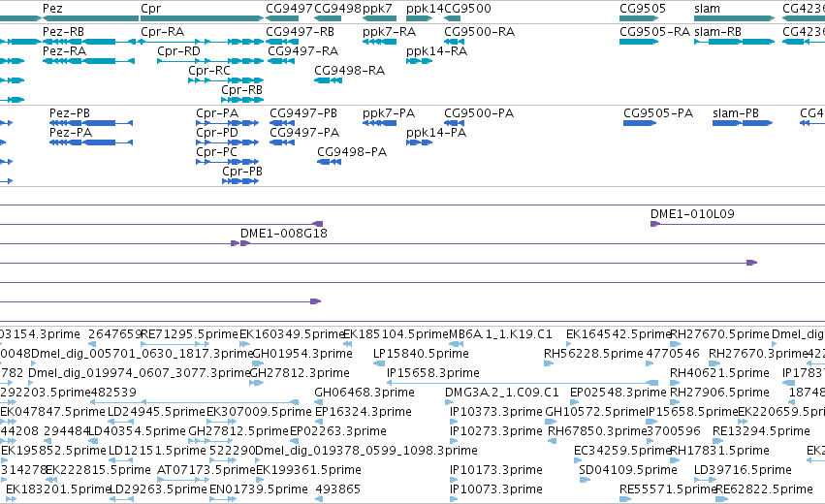Click EST EK164542.5prime
The width and height of the screenshot is (825, 504).
click(619, 334)
